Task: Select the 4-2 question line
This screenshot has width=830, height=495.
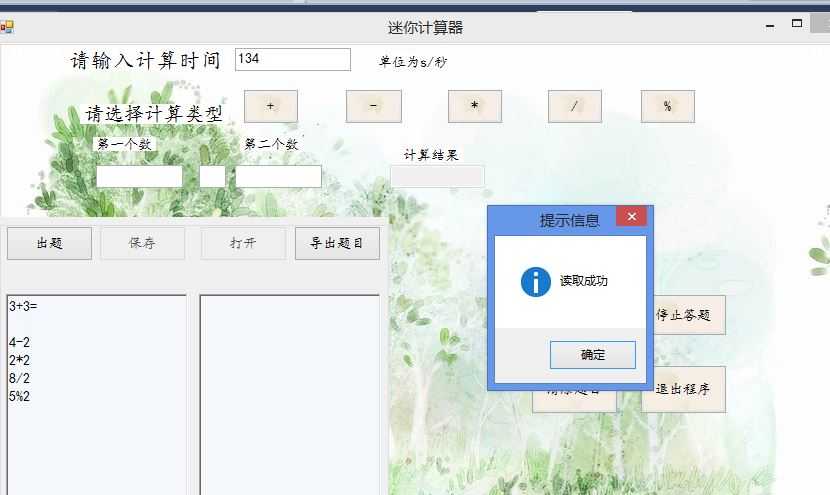Action: 20,343
